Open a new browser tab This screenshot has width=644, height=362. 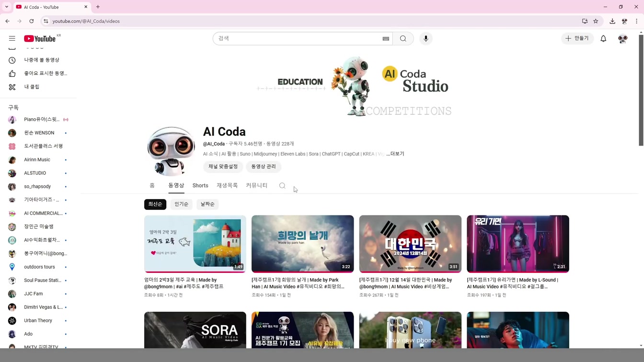[98, 7]
